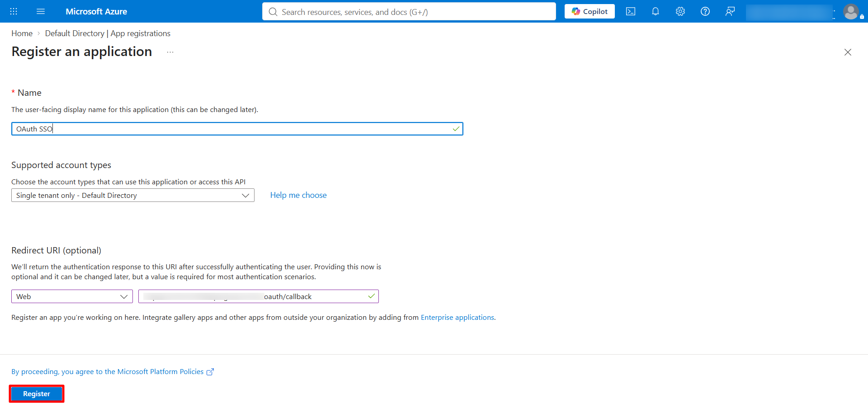
Task: Click the Register button
Action: pyautogui.click(x=37, y=394)
